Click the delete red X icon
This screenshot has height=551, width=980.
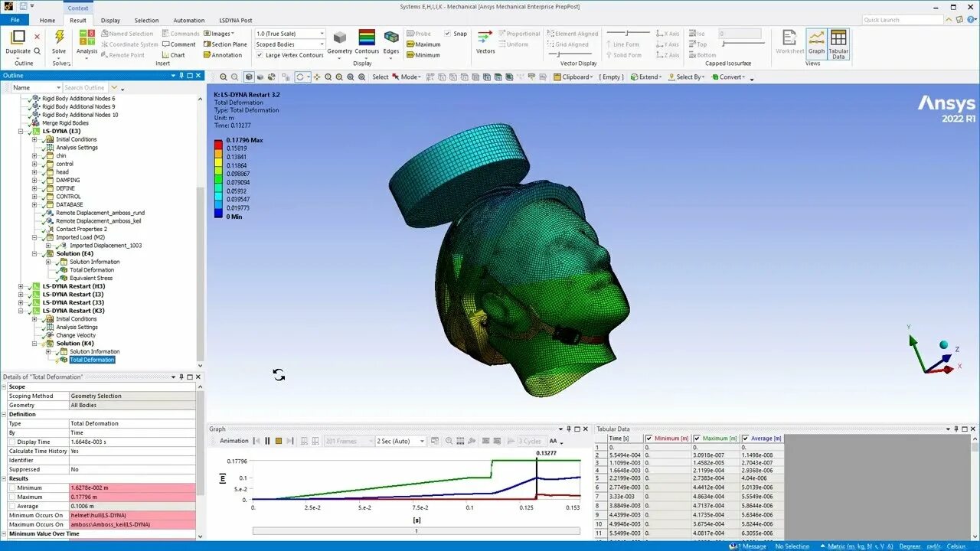pos(37,36)
